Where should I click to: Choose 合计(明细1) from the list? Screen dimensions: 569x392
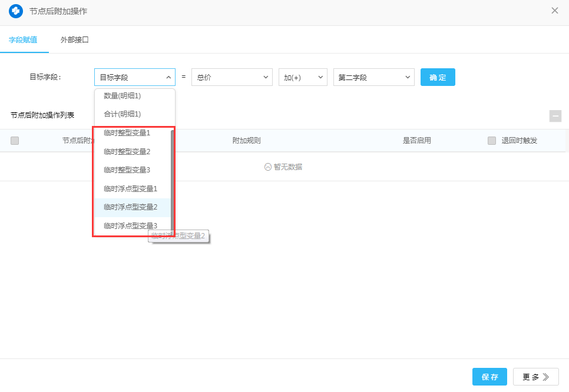tap(123, 114)
